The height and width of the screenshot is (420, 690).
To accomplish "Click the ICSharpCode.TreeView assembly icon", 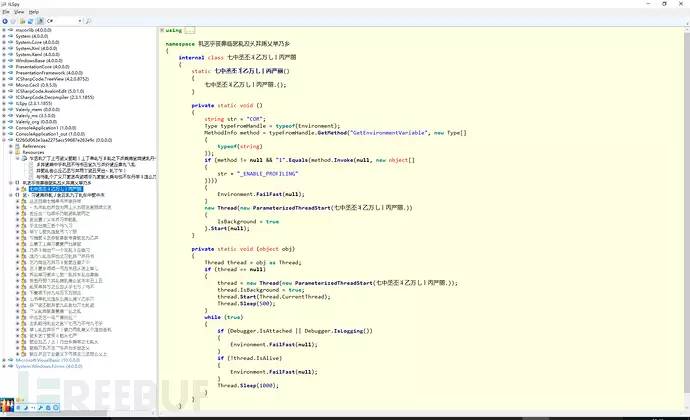I will click(11, 79).
